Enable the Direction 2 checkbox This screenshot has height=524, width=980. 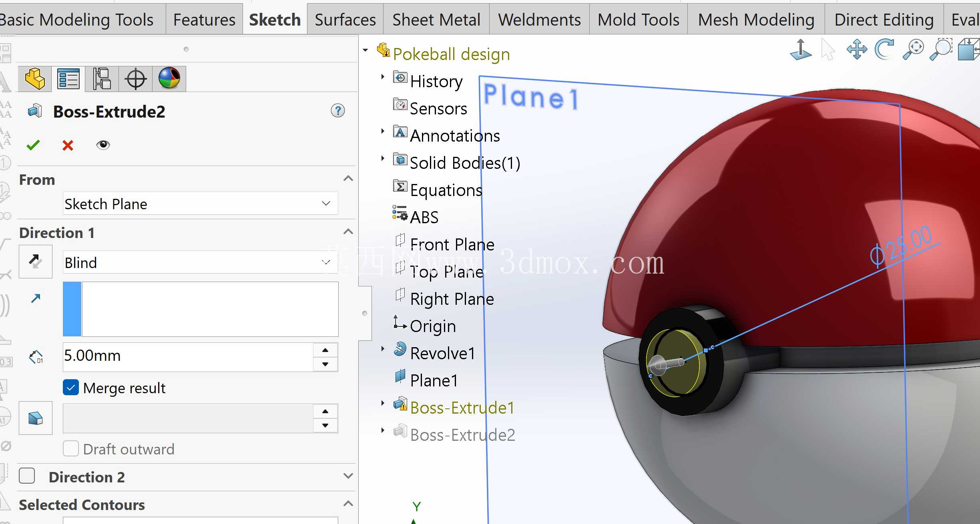click(27, 476)
